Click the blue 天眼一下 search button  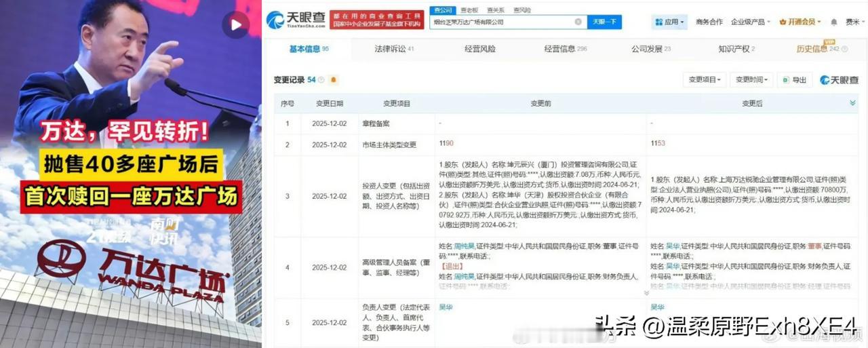[x=604, y=22]
